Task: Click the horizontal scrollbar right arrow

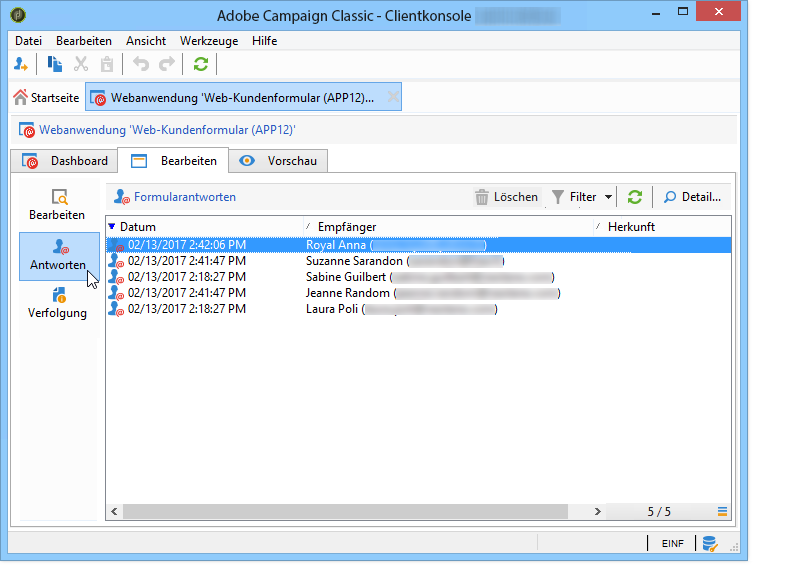Action: pyautogui.click(x=598, y=511)
